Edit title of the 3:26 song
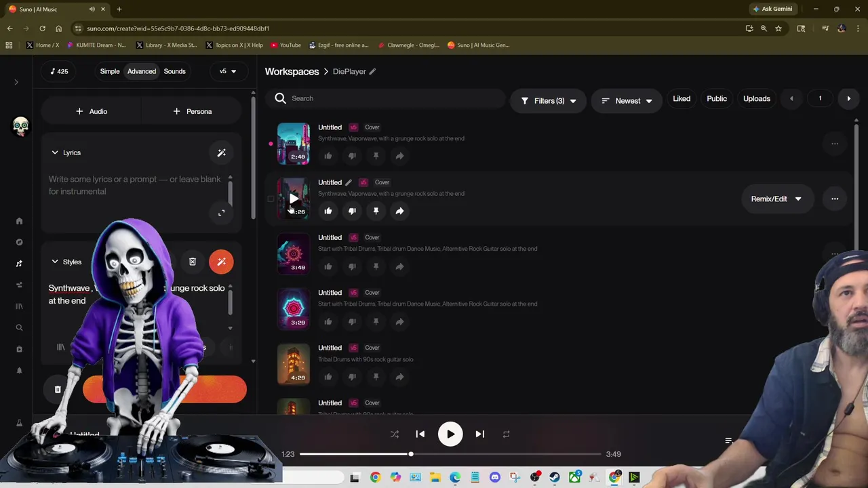The width and height of the screenshot is (868, 488). (x=349, y=182)
